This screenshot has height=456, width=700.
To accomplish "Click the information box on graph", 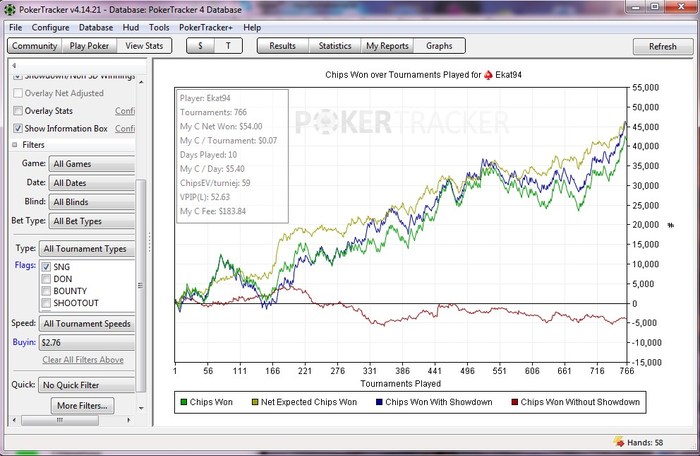I will click(233, 156).
